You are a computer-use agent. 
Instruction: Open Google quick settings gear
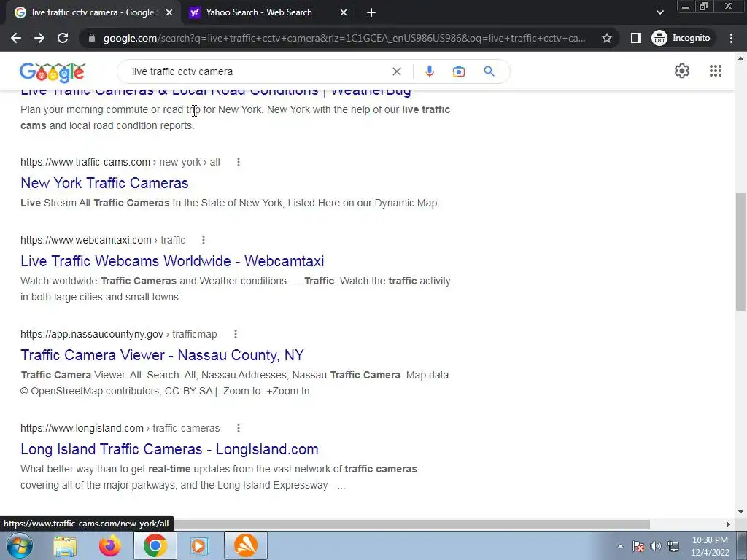click(x=682, y=71)
